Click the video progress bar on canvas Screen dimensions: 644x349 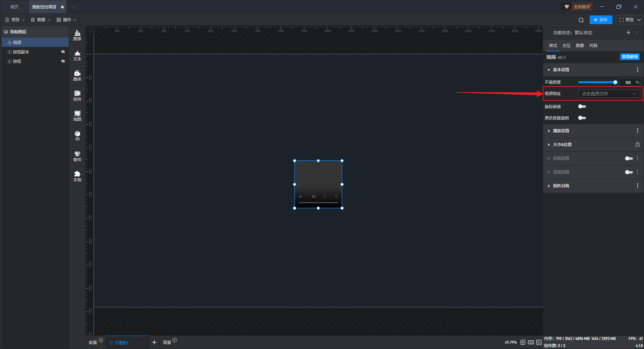click(318, 203)
